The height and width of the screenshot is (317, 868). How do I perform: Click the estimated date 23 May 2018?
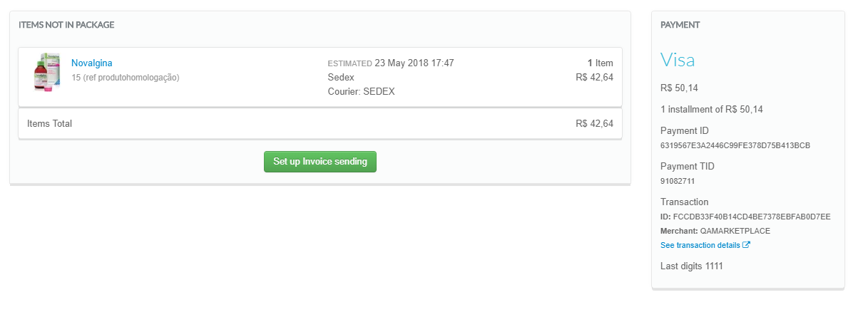414,63
